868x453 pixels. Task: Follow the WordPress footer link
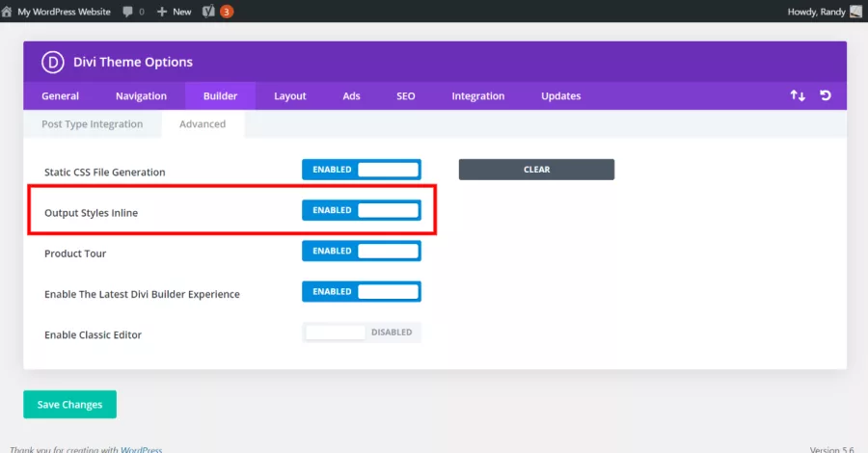pos(141,450)
